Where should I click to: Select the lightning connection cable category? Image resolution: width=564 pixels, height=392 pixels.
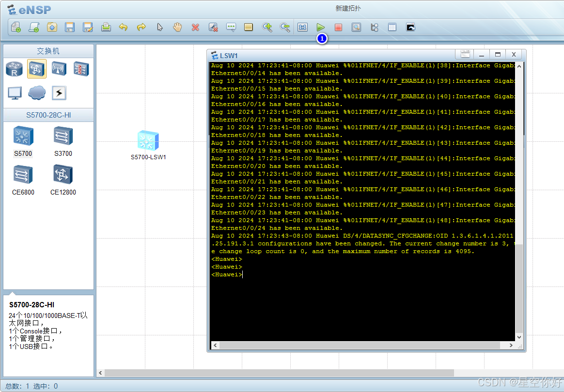[59, 93]
